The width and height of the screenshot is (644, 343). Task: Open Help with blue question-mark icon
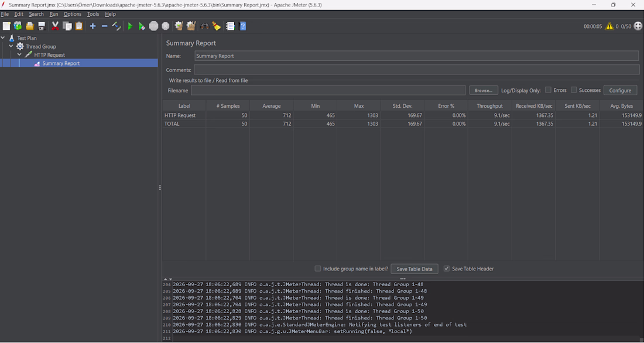coord(243,26)
